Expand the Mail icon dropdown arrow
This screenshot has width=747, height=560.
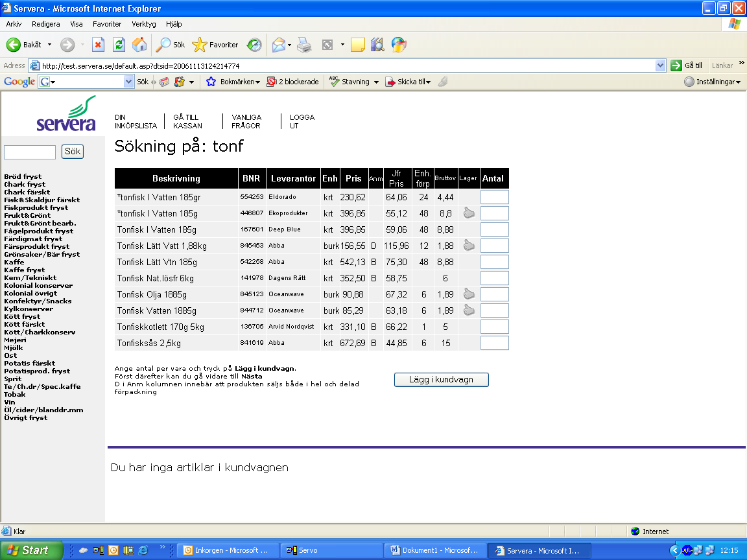point(289,45)
